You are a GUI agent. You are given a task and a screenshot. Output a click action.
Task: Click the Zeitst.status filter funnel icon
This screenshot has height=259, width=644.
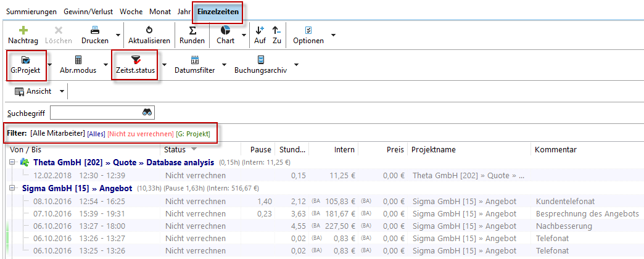point(136,60)
